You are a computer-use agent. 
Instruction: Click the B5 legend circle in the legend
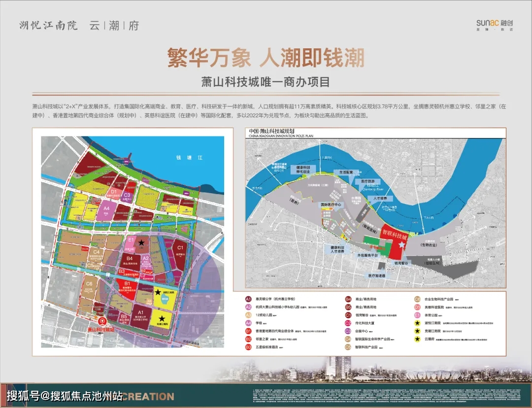click(x=348, y=307)
